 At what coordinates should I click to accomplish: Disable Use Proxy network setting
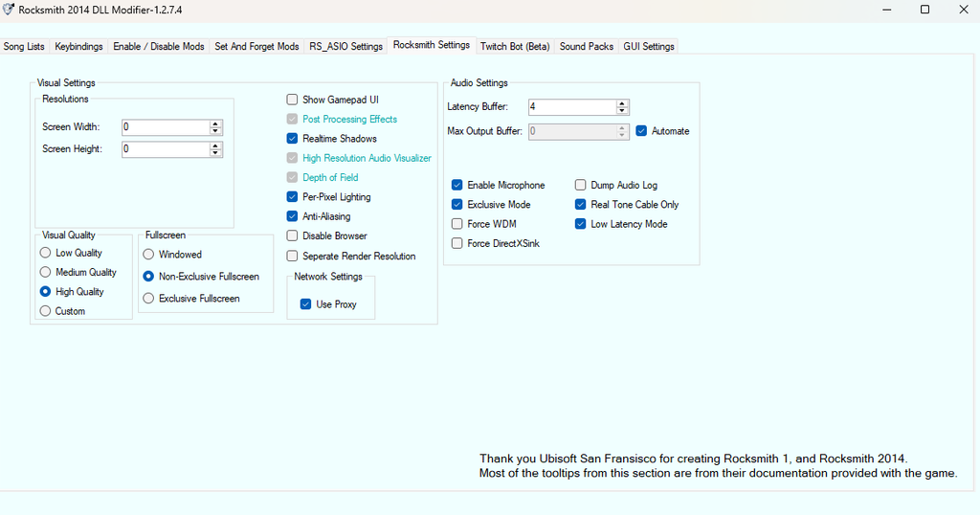305,304
